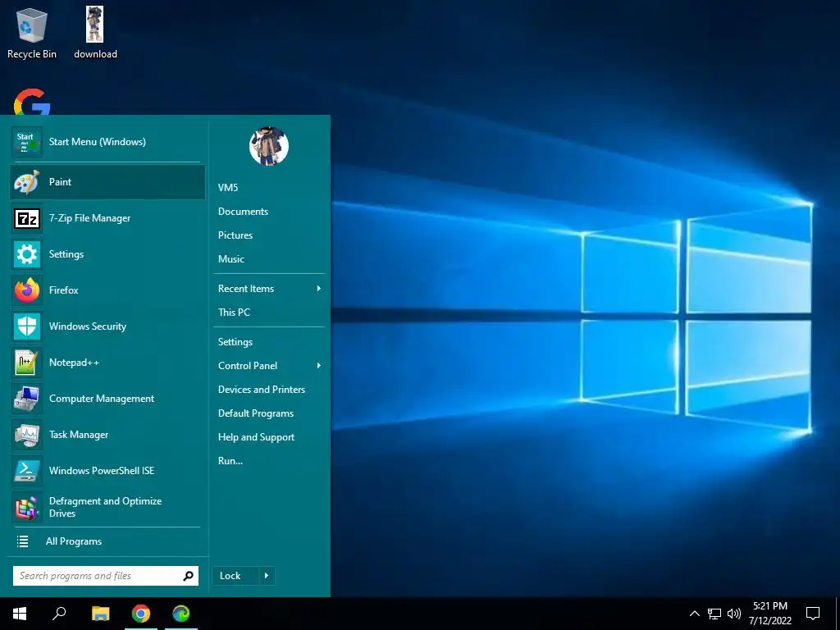Open VM5 user folder
This screenshot has width=840, height=630.
click(228, 188)
